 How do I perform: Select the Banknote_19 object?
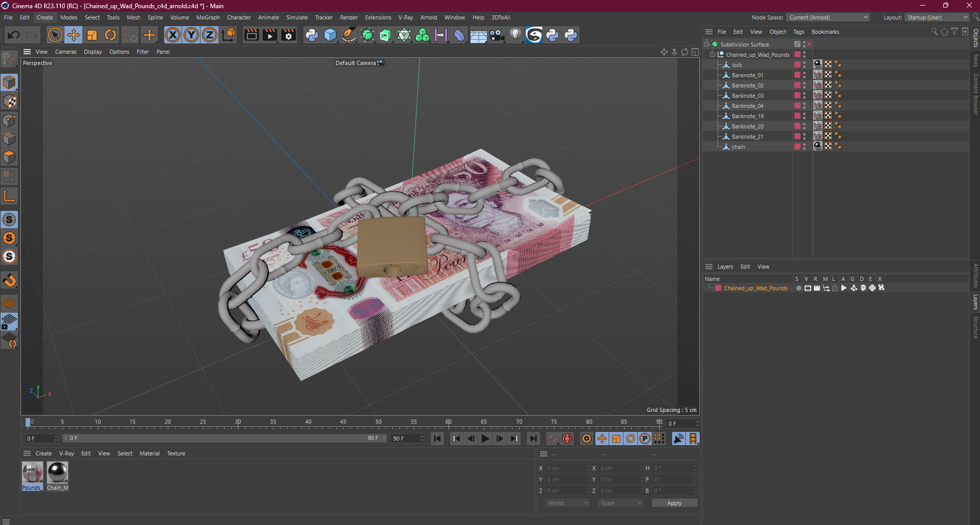[747, 116]
